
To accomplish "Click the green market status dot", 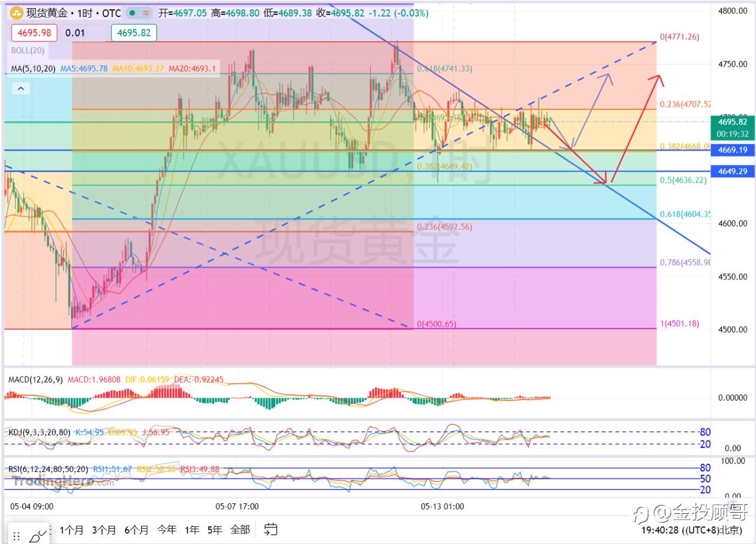I will 131,12.
